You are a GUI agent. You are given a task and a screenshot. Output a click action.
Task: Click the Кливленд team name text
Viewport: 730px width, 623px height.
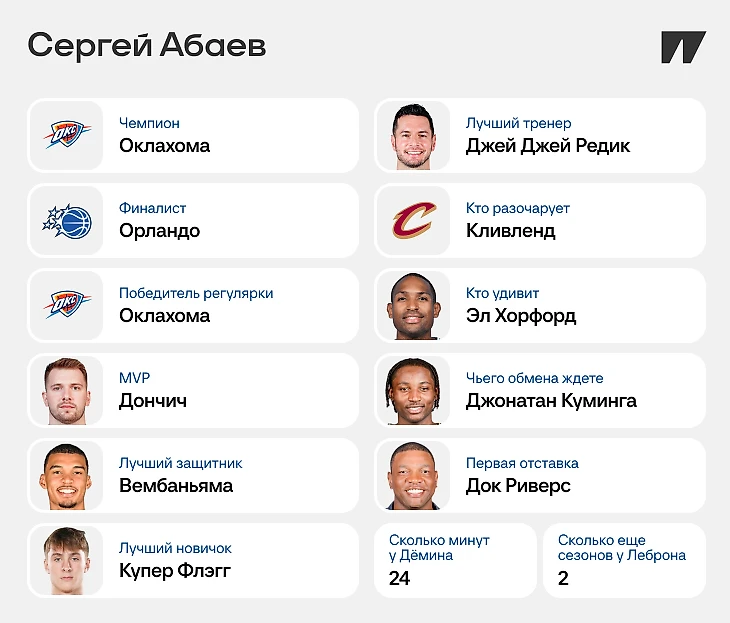510,230
